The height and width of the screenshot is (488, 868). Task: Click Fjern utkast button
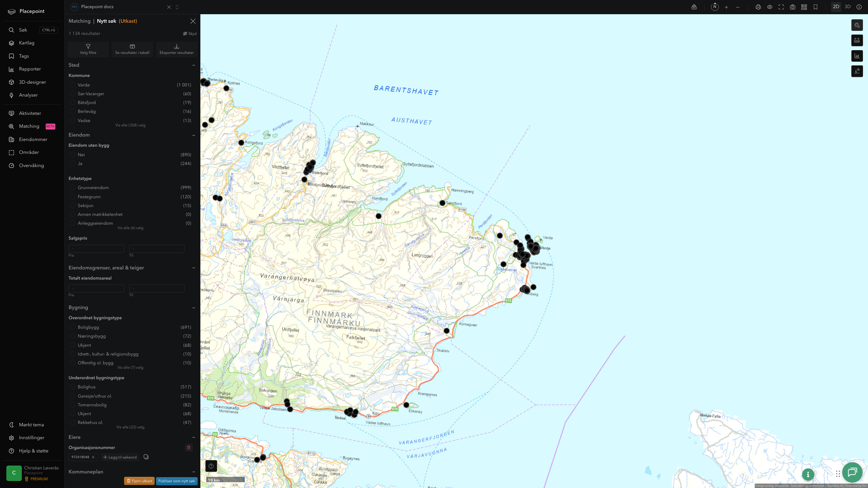(x=139, y=481)
